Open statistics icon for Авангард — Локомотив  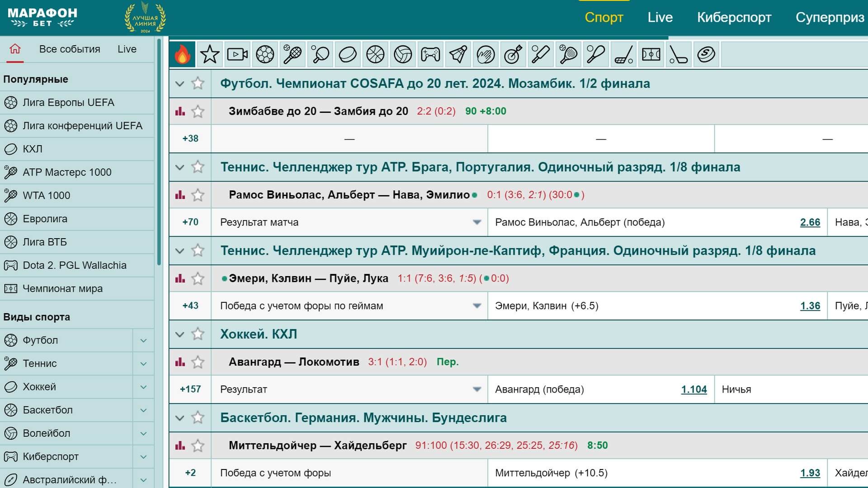click(180, 362)
